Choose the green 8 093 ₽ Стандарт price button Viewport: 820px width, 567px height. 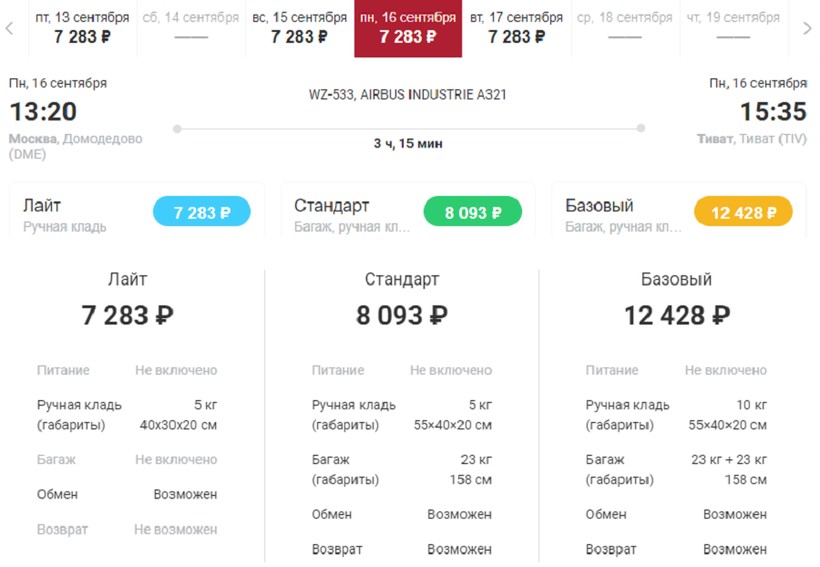tap(472, 213)
